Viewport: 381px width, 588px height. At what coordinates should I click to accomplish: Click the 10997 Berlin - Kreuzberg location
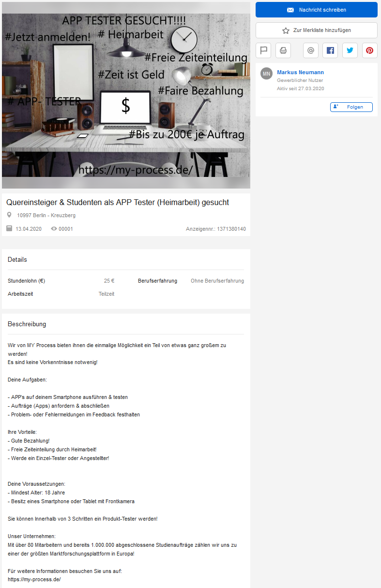(46, 215)
